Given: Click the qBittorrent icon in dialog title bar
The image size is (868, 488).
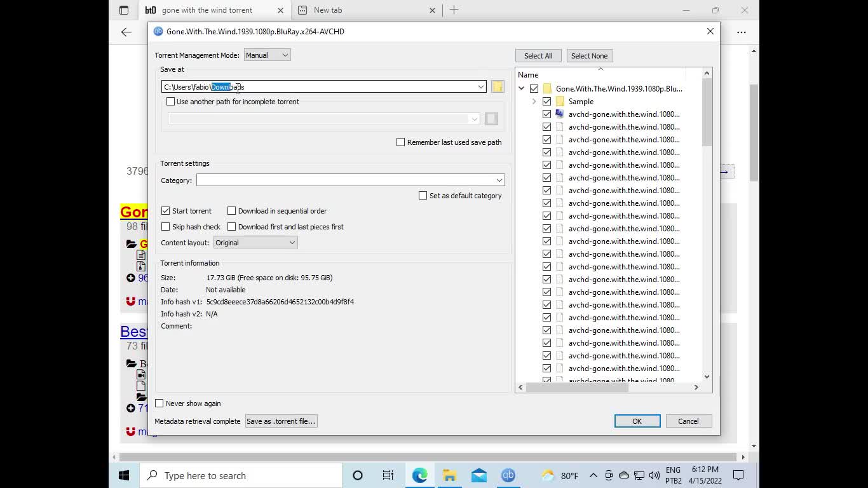Looking at the screenshot, I should pos(158,31).
